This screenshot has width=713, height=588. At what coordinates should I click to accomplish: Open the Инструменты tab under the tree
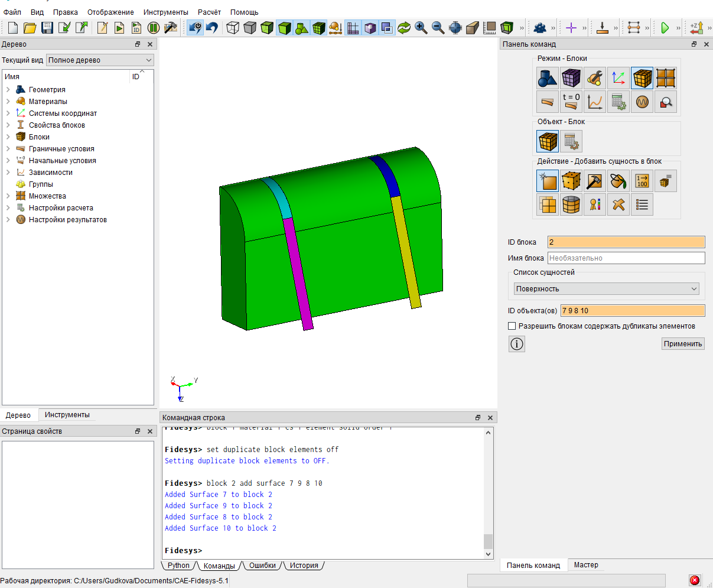click(x=67, y=415)
